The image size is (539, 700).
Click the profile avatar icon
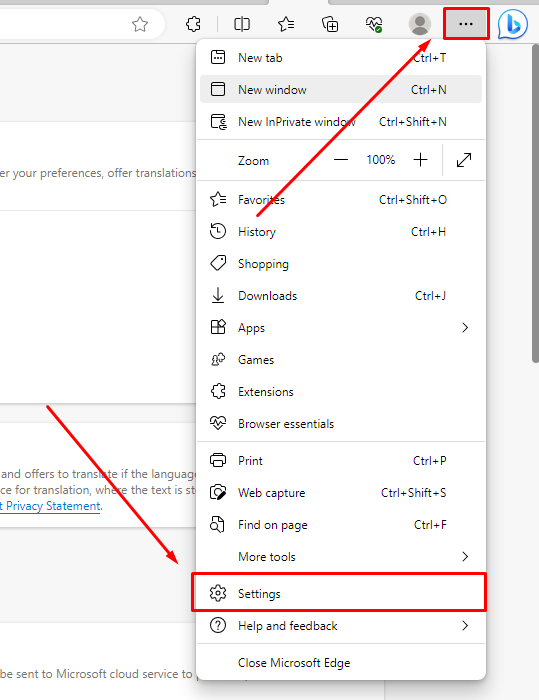[420, 24]
